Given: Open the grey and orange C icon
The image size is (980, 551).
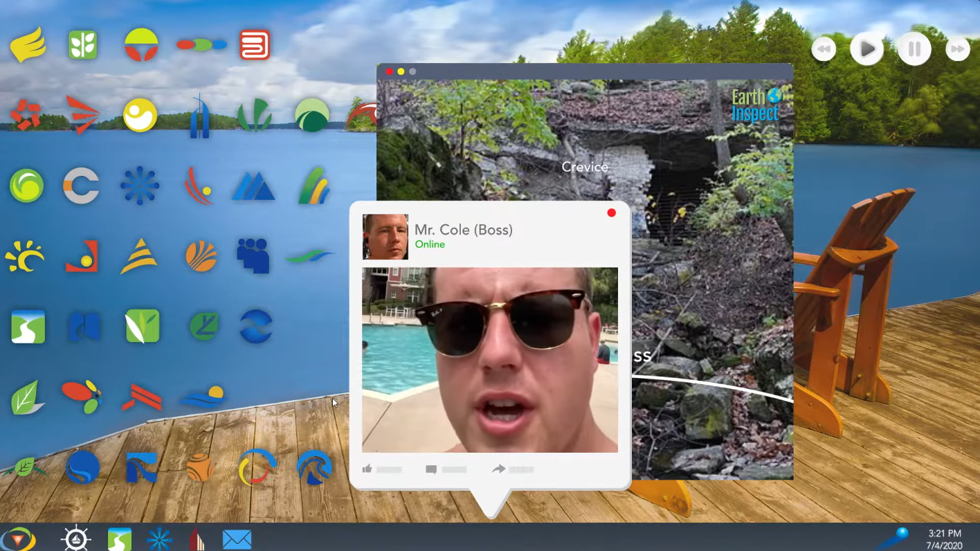Looking at the screenshot, I should (81, 186).
